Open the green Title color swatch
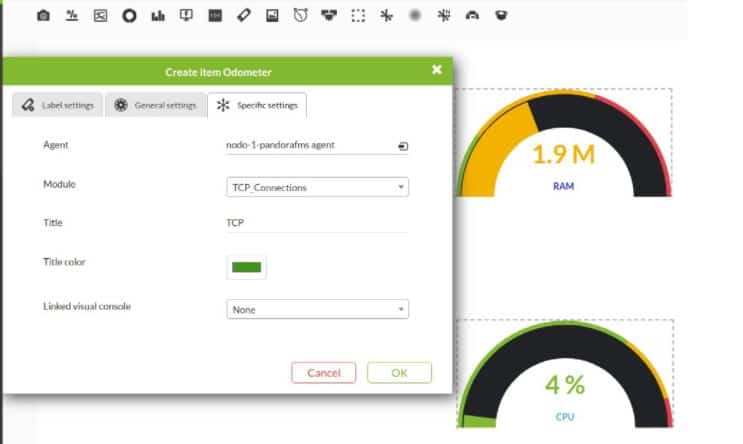Image resolution: width=743 pixels, height=444 pixels. [246, 267]
